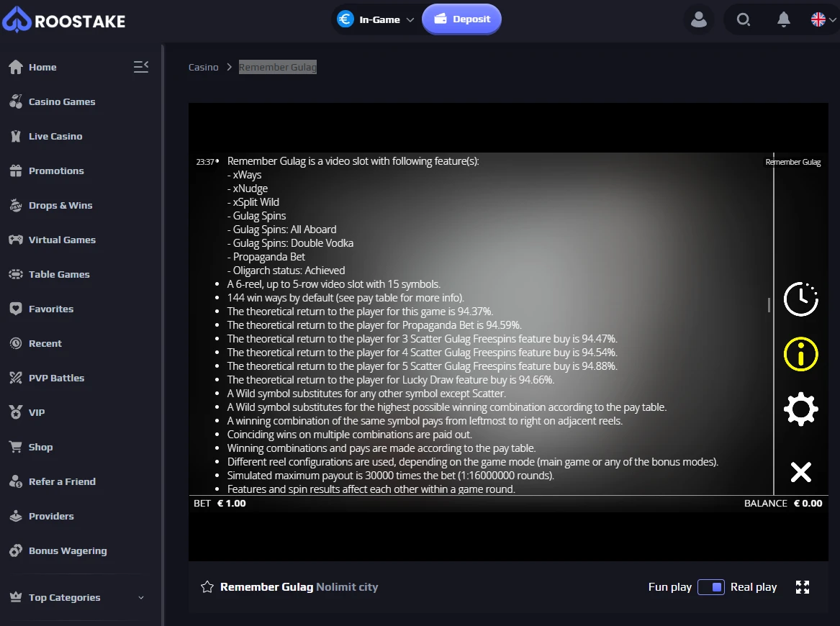Open Drops & Wins page

click(x=60, y=205)
